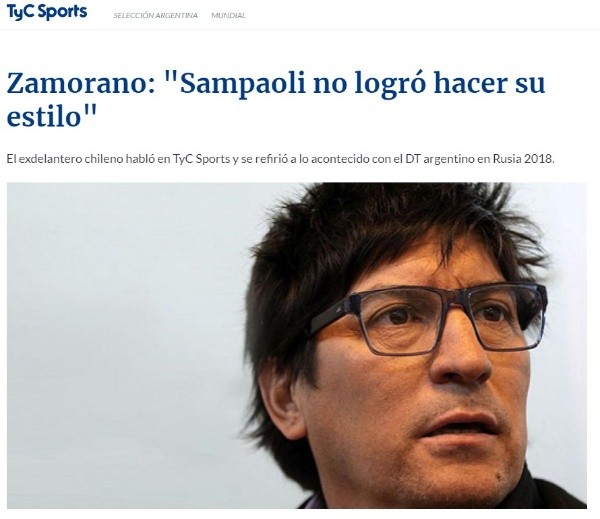
Task: Click the article subtitle about the exdelantero chileno
Action: 280,159
